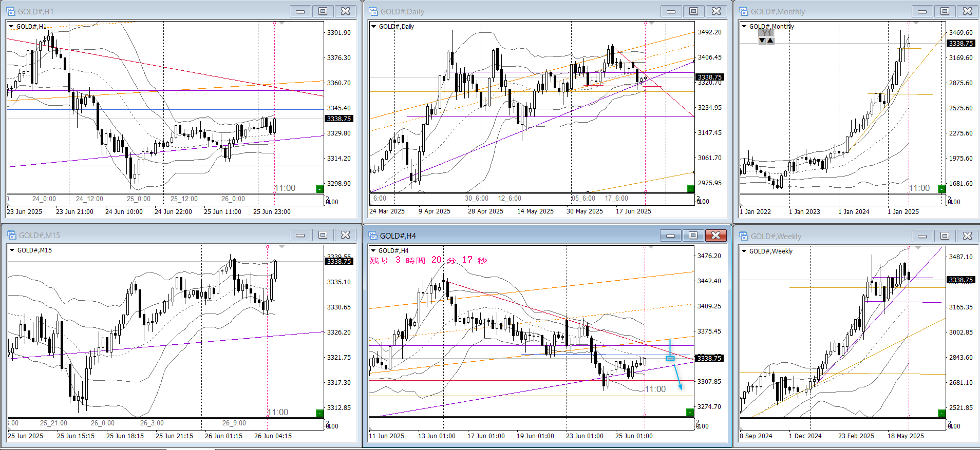Click the Y1 button in Monthly chart
The image size is (980, 450).
click(766, 33)
